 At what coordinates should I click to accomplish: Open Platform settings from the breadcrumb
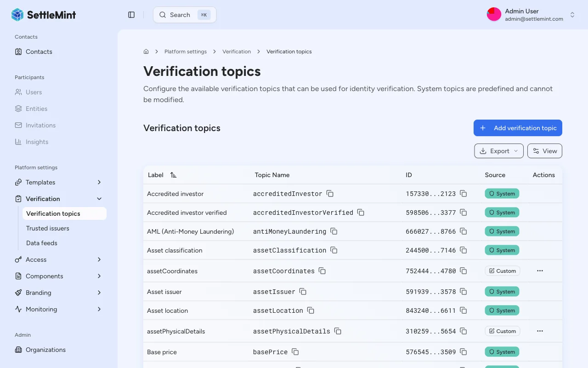pos(186,52)
